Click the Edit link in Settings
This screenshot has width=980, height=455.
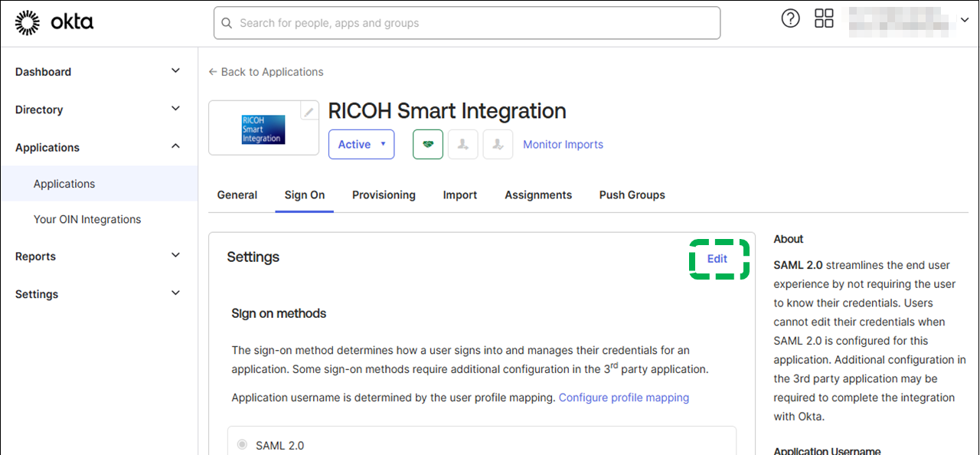tap(717, 259)
